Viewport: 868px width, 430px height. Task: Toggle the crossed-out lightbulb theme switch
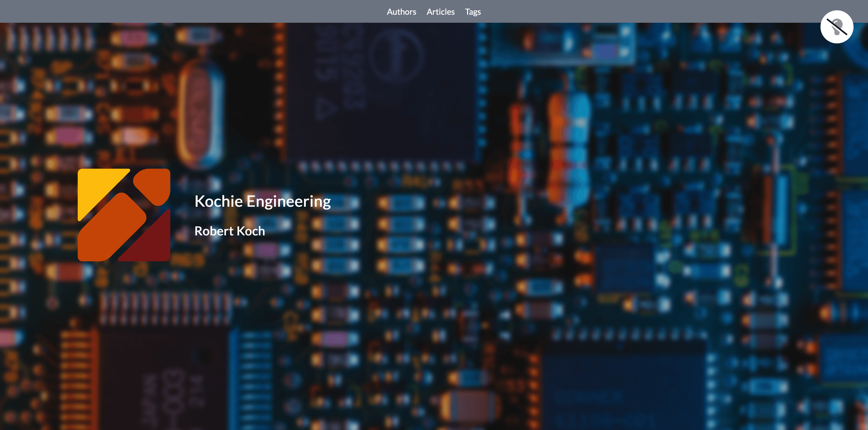point(837,27)
